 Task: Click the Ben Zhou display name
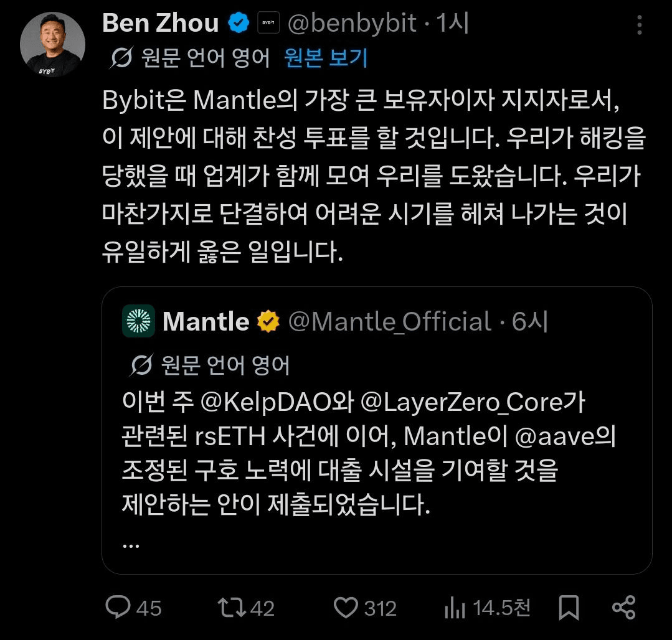tap(160, 23)
